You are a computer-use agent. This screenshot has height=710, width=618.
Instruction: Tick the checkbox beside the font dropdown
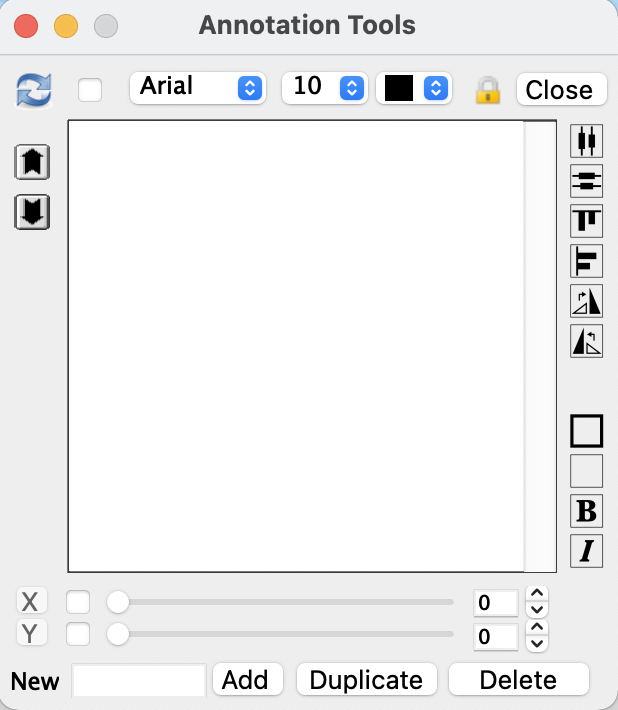[90, 90]
